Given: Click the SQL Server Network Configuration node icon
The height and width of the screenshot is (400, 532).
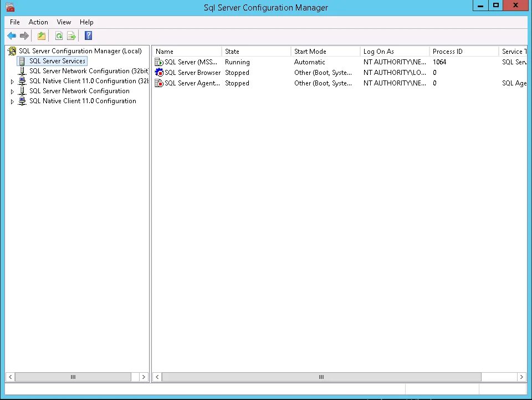Looking at the screenshot, I should pyautogui.click(x=22, y=91).
